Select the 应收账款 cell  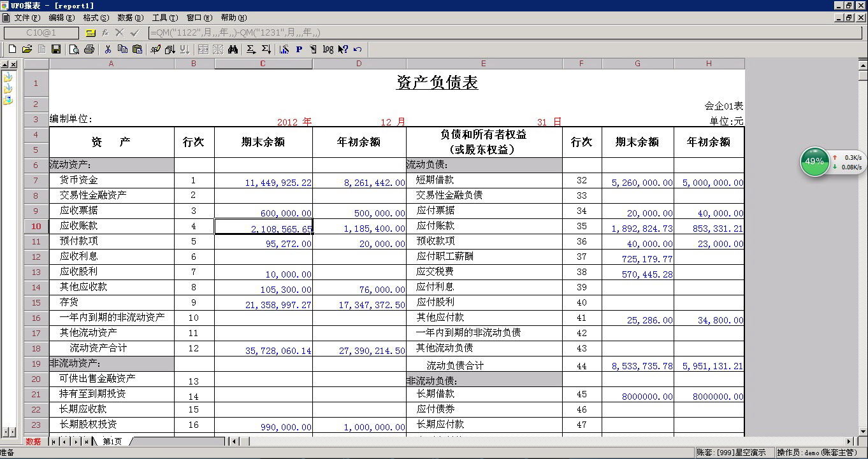coord(112,226)
